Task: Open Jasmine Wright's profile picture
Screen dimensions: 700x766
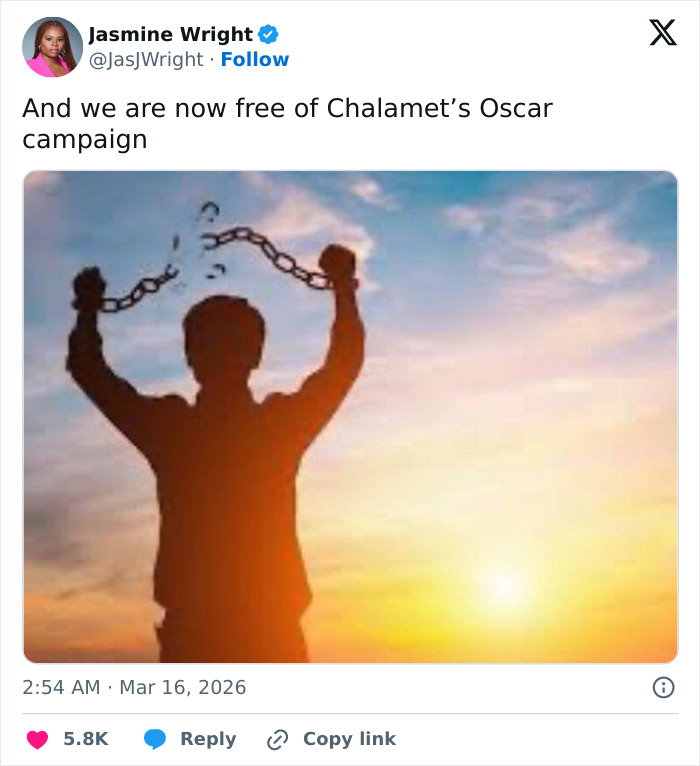Action: point(52,47)
